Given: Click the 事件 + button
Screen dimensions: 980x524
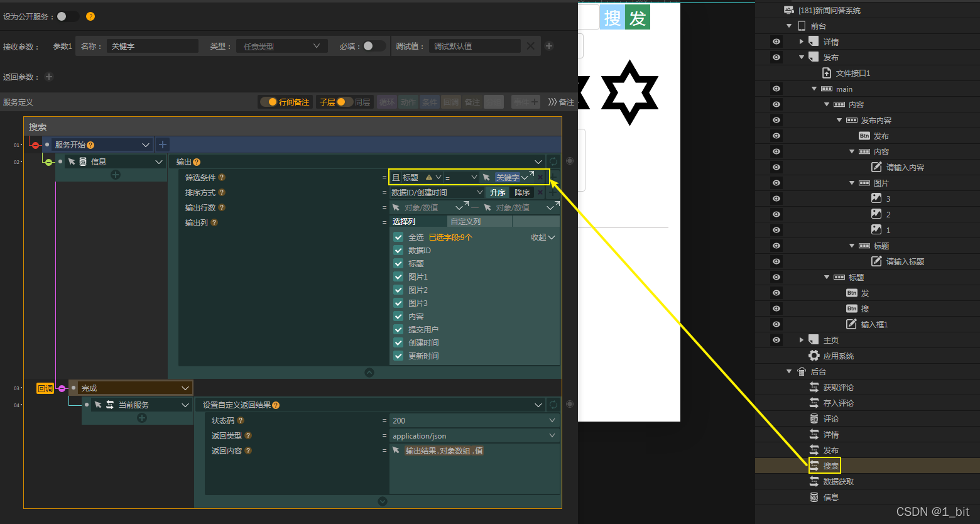Looking at the screenshot, I should (x=526, y=102).
